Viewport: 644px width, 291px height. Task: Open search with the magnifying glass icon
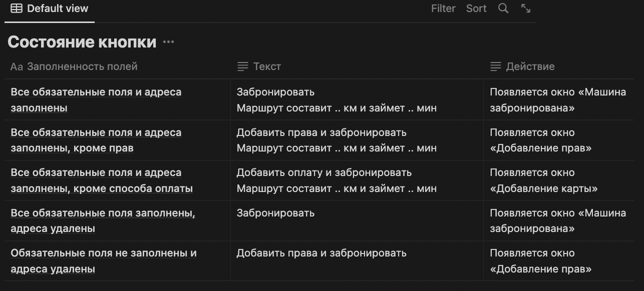click(503, 8)
